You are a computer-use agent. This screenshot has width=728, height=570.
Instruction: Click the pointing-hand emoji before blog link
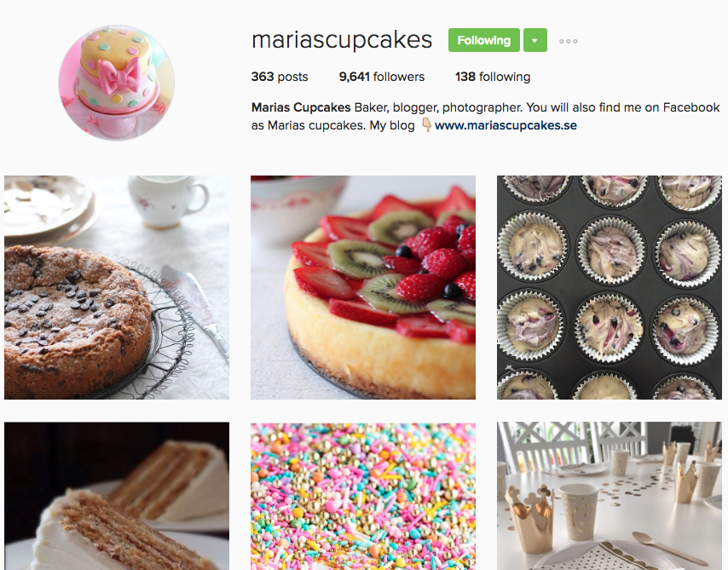[x=426, y=125]
